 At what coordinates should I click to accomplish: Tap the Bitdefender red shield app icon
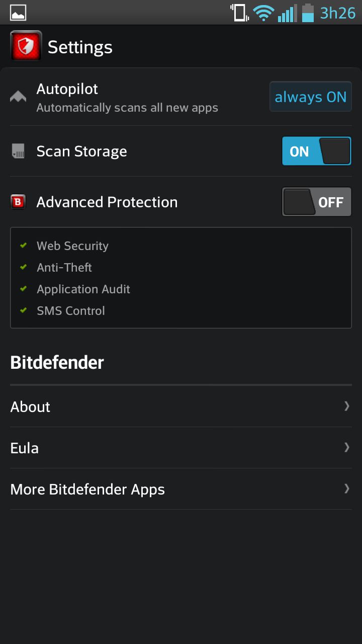point(26,47)
